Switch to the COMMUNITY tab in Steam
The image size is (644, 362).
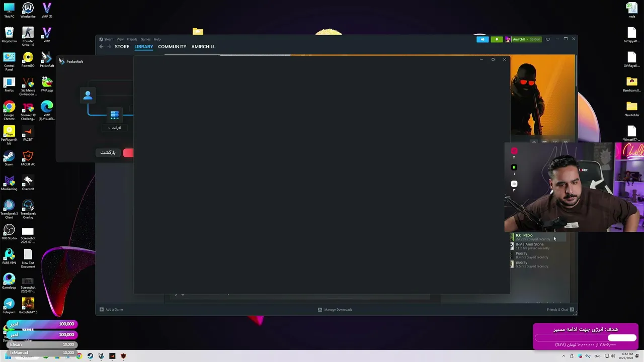click(172, 47)
